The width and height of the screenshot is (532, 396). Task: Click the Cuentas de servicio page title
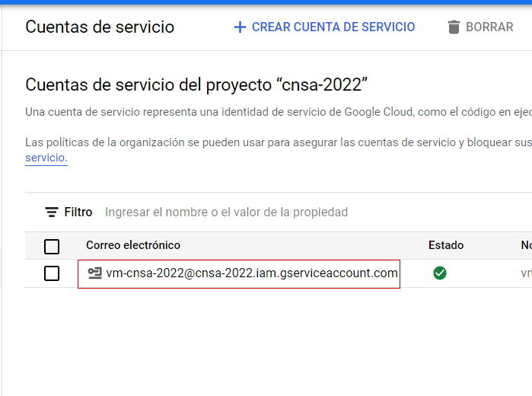100,27
